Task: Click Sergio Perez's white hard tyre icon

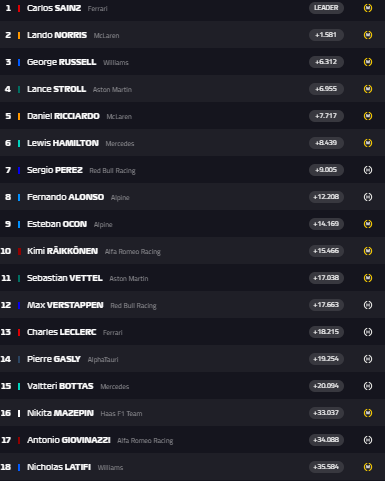Action: [x=368, y=170]
